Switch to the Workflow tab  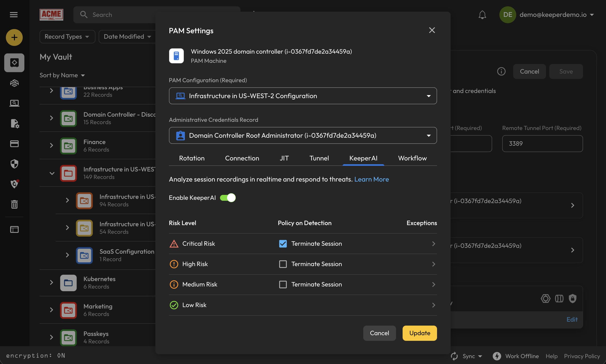(412, 158)
